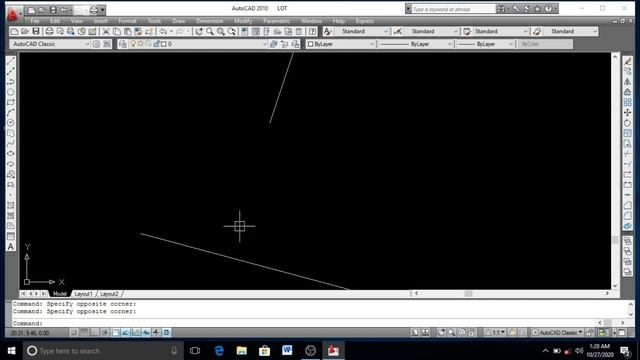Toggle layer 0 lock padlock icon

tap(156, 44)
